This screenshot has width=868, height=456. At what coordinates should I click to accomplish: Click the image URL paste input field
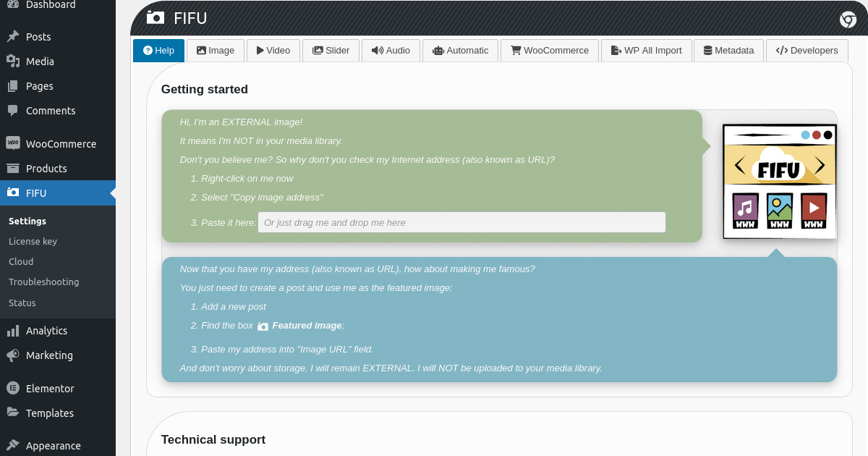[x=461, y=222]
